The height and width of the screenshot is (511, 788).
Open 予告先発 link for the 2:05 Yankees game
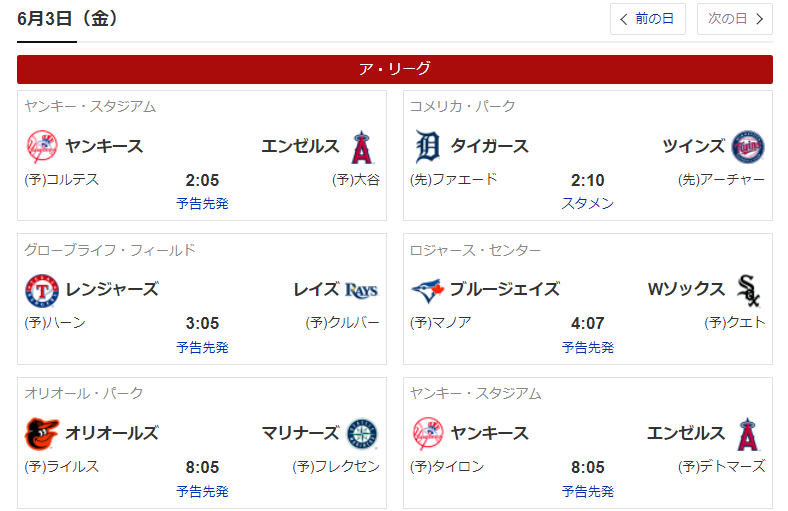(202, 203)
